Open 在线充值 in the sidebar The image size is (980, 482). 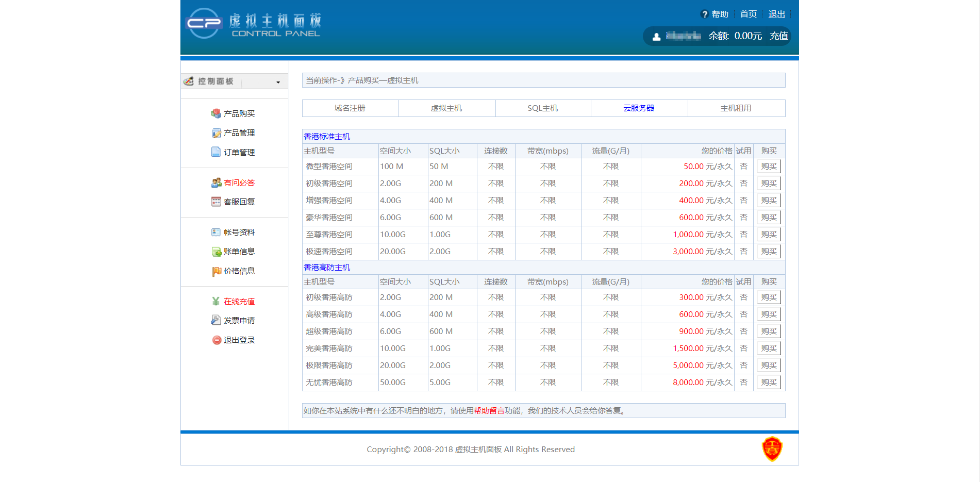click(239, 302)
